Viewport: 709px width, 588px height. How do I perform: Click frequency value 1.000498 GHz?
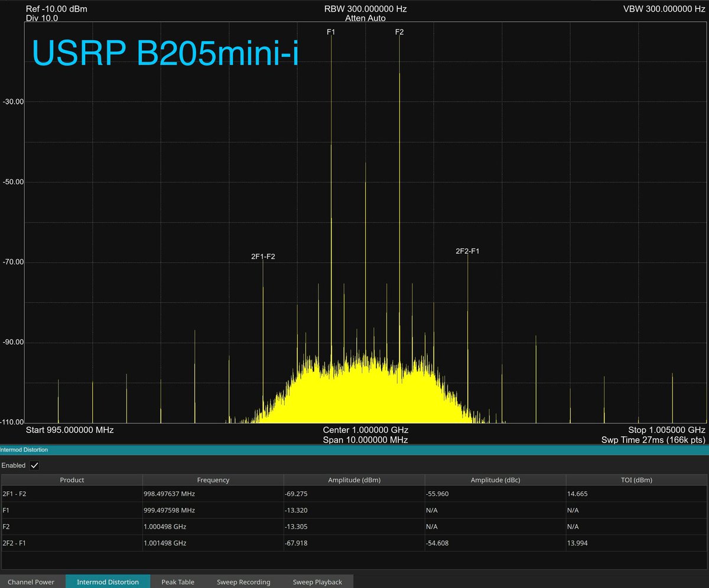click(165, 527)
